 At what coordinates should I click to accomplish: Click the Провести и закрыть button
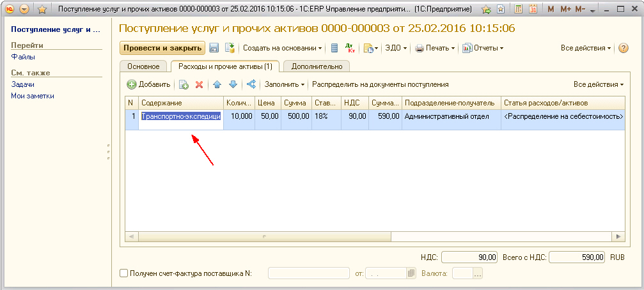coord(162,48)
